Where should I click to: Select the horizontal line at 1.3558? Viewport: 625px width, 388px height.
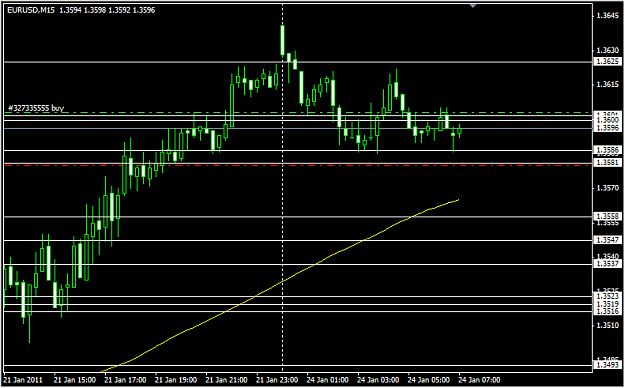pyautogui.click(x=298, y=217)
